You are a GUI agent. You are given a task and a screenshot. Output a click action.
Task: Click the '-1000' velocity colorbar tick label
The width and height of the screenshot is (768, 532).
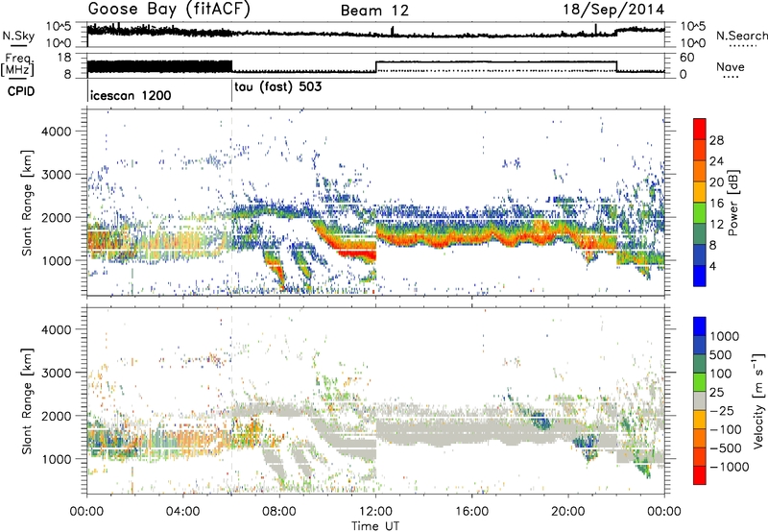[730, 467]
